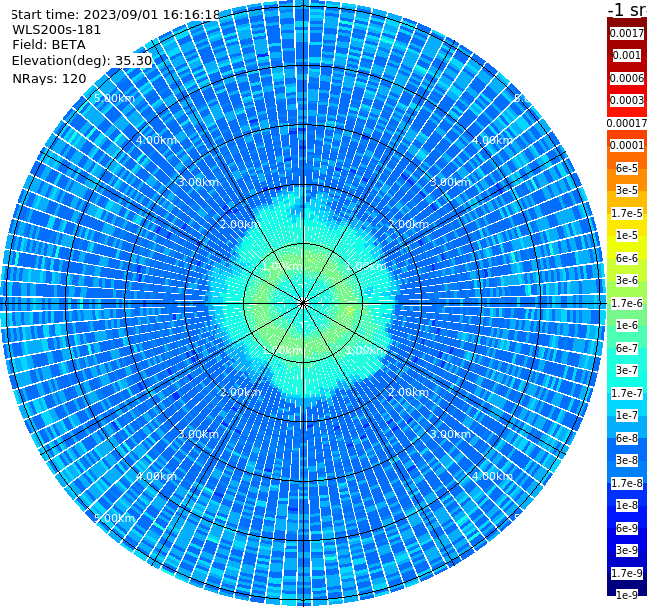This screenshot has height=607, width=647.
Task: Select the 3e-7 colorbar value
Action: pos(627,371)
